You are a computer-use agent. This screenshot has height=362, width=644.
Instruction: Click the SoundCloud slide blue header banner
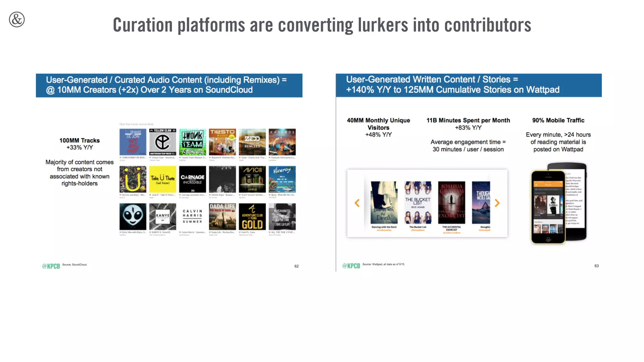(169, 85)
